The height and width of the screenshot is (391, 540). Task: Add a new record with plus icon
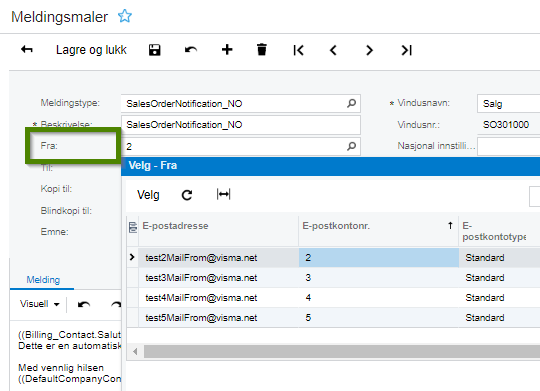[x=227, y=50]
